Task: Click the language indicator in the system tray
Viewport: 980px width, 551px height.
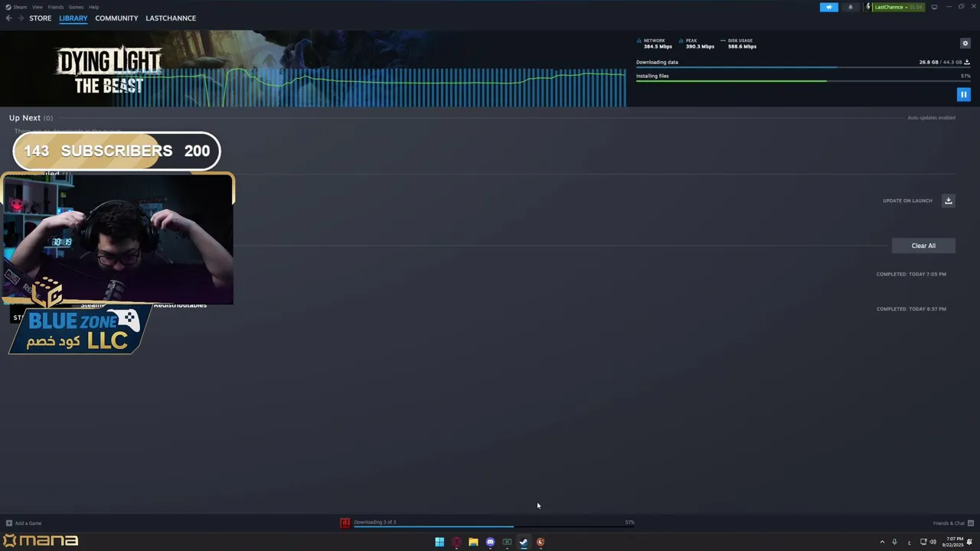Action: (910, 542)
